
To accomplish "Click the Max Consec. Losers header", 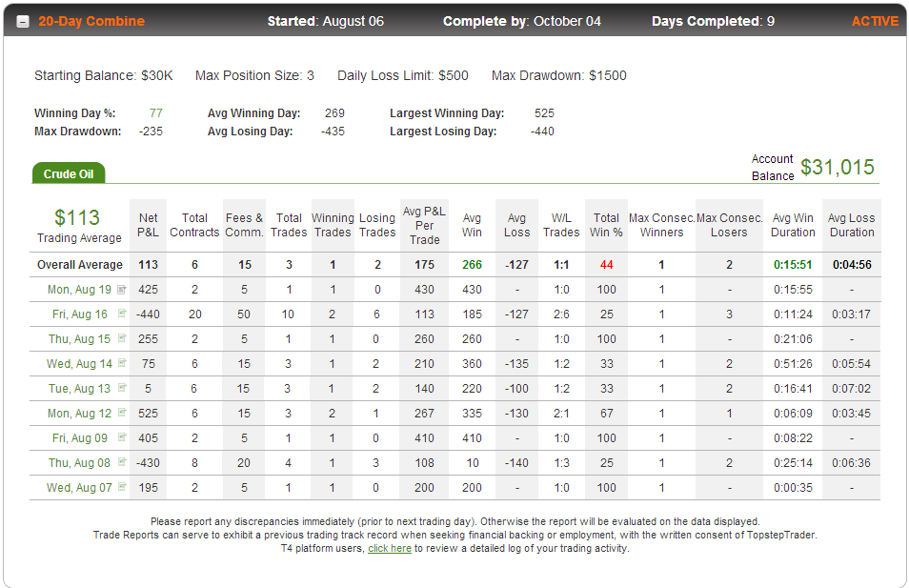I will (729, 225).
